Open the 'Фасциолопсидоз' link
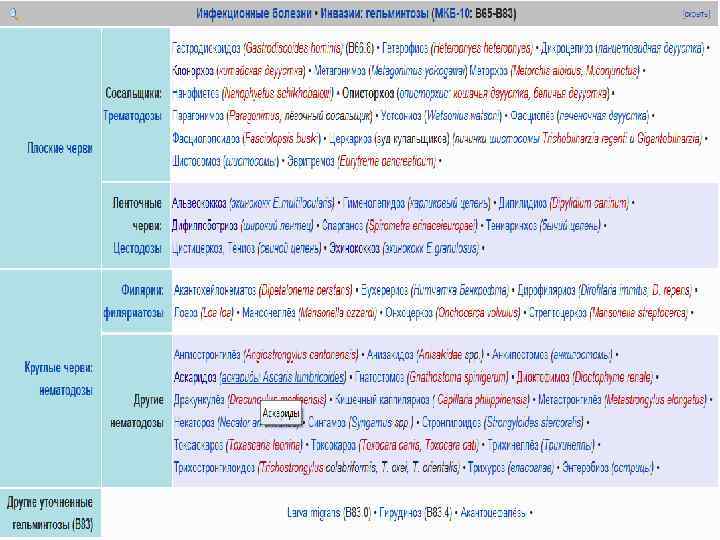This screenshot has height=540, width=720. click(x=206, y=138)
